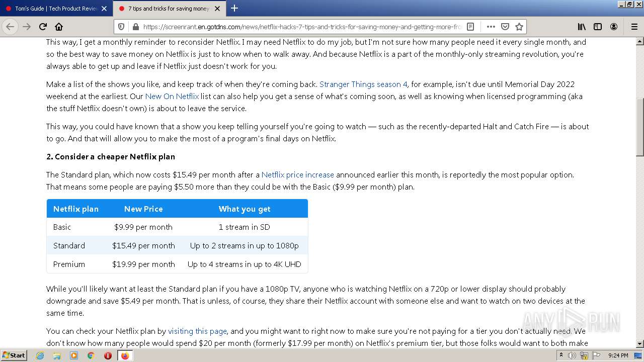Select the 7 tips and tricks tab
The width and height of the screenshot is (644, 362).
tap(169, 9)
